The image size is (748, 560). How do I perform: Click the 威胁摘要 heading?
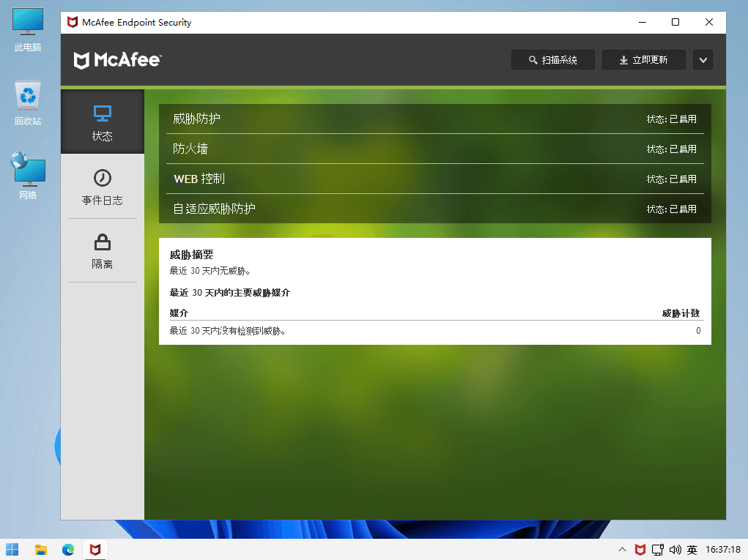tap(191, 255)
